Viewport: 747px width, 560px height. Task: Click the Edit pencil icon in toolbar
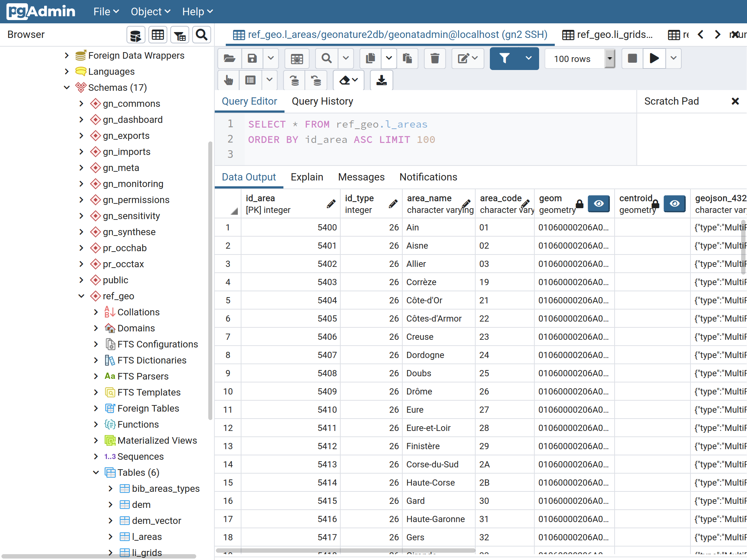pos(468,58)
